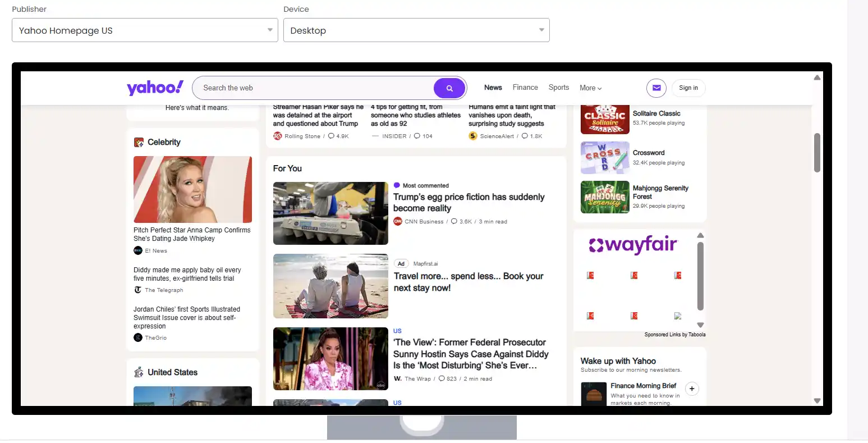Open the Finance tab
Viewport: 868px width, 443px height.
point(525,88)
